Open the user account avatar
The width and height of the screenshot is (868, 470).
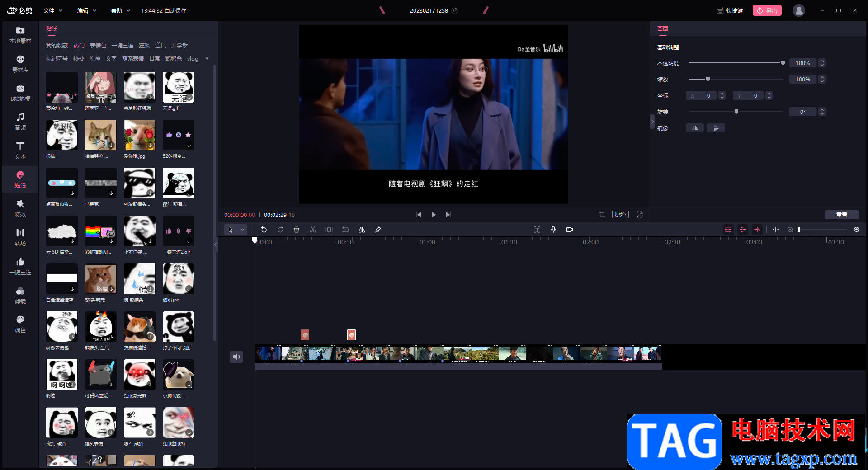click(x=799, y=10)
